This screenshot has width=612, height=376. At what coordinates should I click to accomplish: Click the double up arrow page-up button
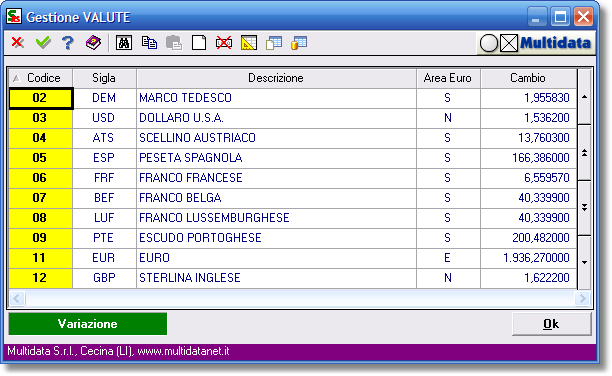pyautogui.click(x=584, y=153)
